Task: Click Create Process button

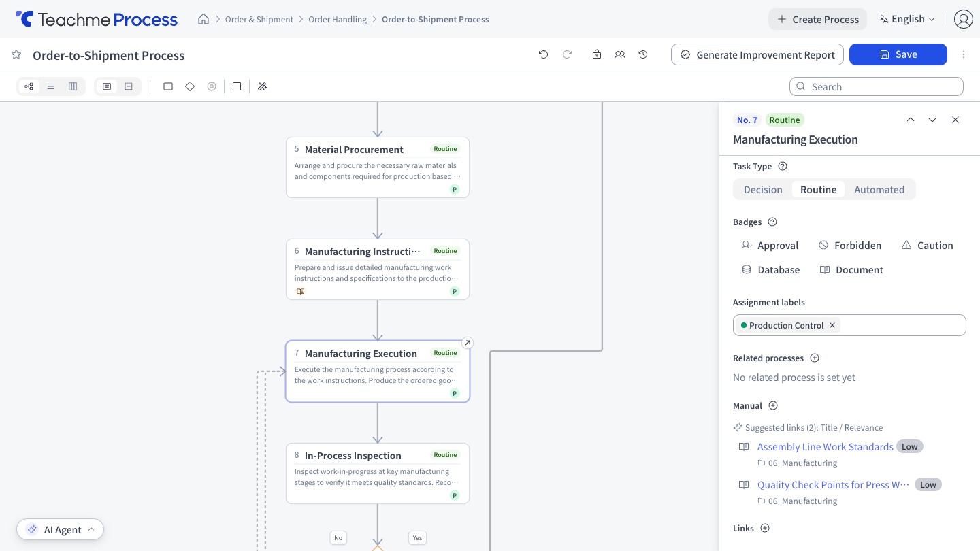Action: point(818,19)
